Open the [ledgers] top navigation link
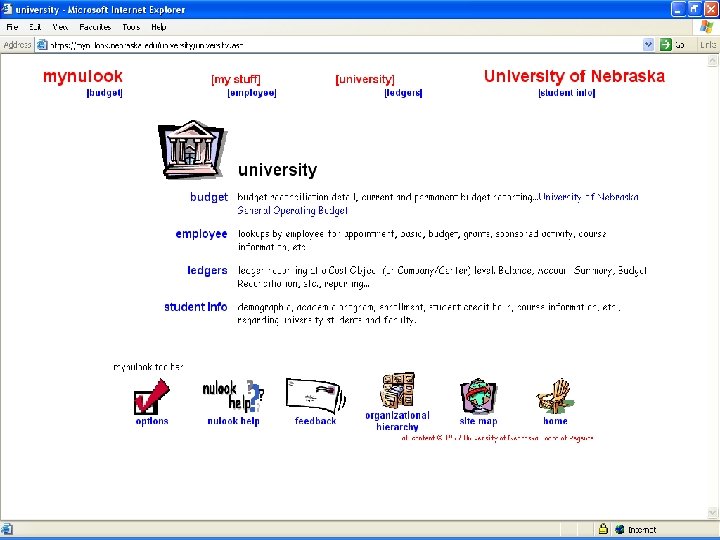 [403, 93]
